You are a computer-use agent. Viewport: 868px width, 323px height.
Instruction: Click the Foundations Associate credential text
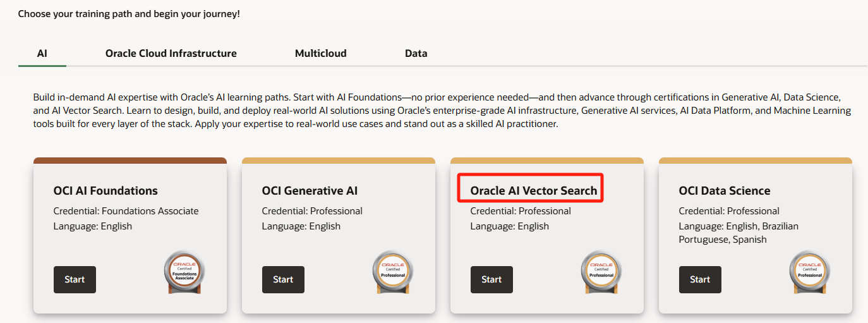point(126,211)
